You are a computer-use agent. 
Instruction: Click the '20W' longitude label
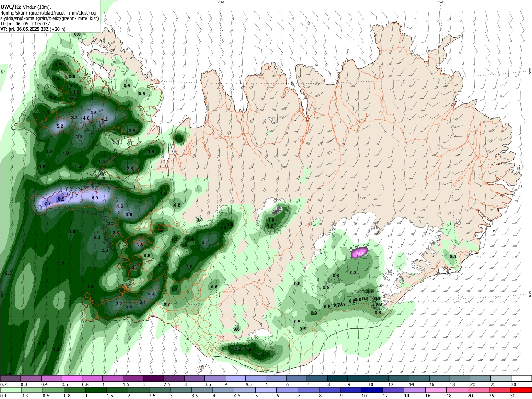pyautogui.click(x=221, y=2)
